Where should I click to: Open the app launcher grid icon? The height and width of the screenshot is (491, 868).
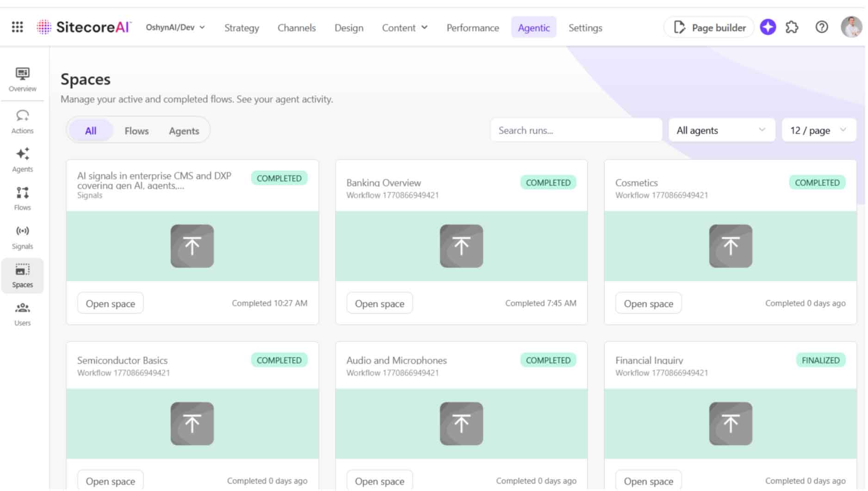tap(17, 27)
